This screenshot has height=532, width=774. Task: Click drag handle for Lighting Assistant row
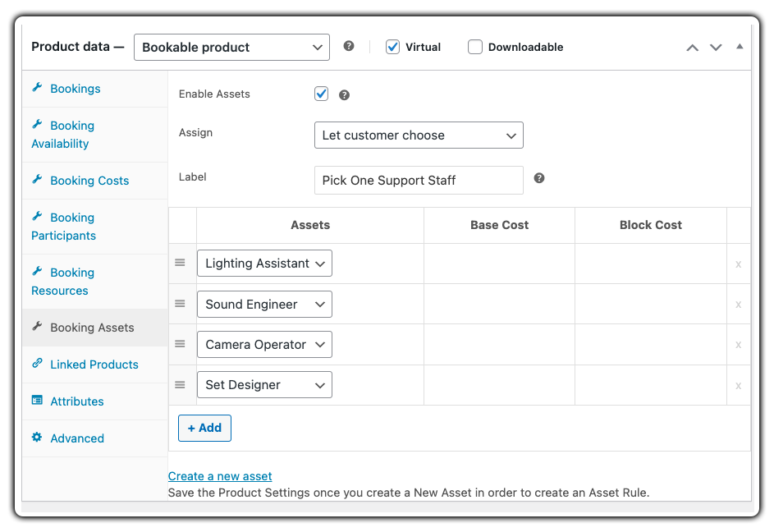pos(181,263)
